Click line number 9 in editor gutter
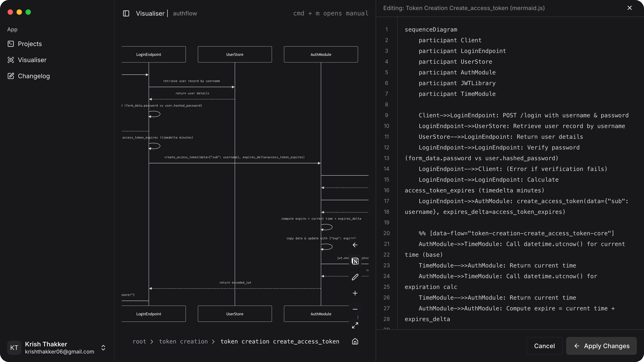The height and width of the screenshot is (362, 644). click(x=387, y=115)
